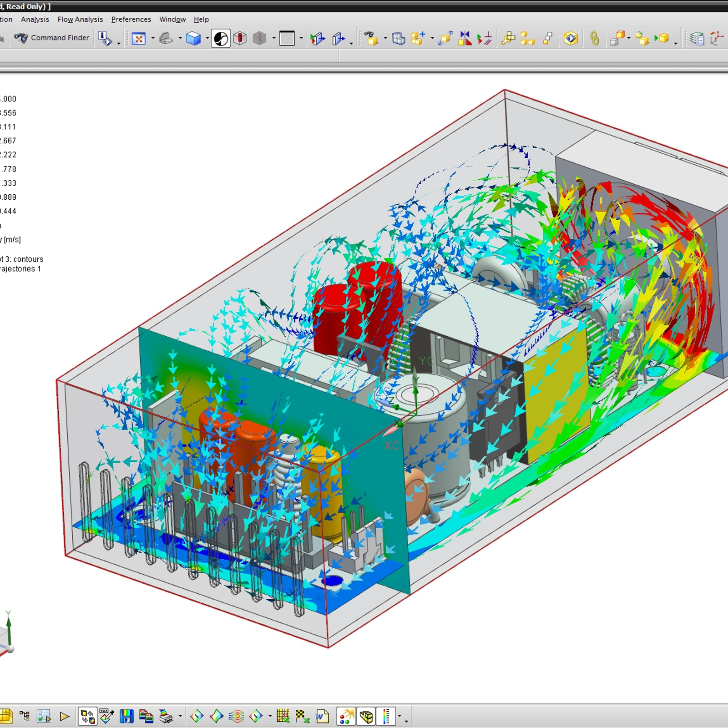Click the checkered goals flag Excel icon
The image size is (728, 728).
pyautogui.click(x=302, y=716)
